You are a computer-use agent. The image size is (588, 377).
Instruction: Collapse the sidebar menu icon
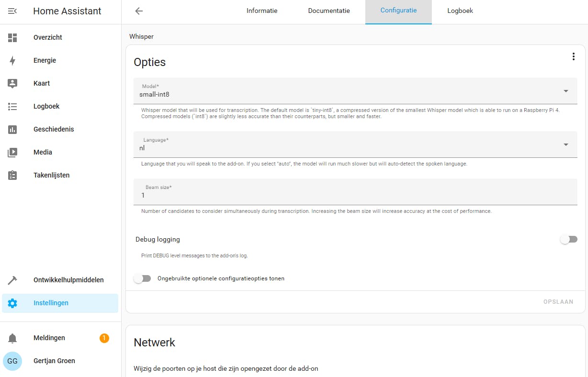pos(12,11)
